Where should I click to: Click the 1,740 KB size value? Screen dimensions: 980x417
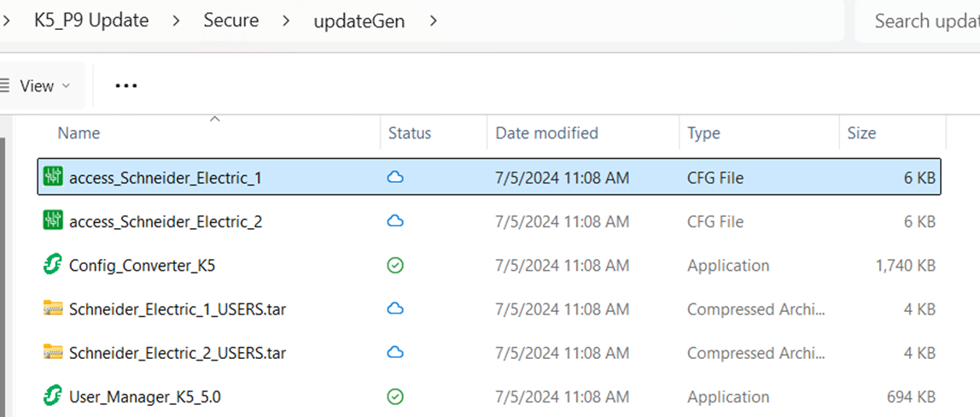(x=906, y=266)
